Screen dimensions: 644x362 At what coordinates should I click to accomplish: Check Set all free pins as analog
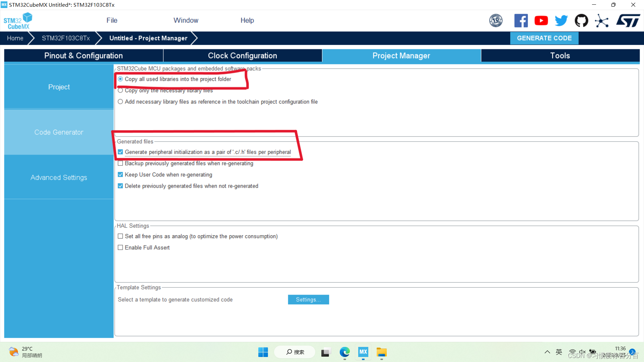[120, 236]
